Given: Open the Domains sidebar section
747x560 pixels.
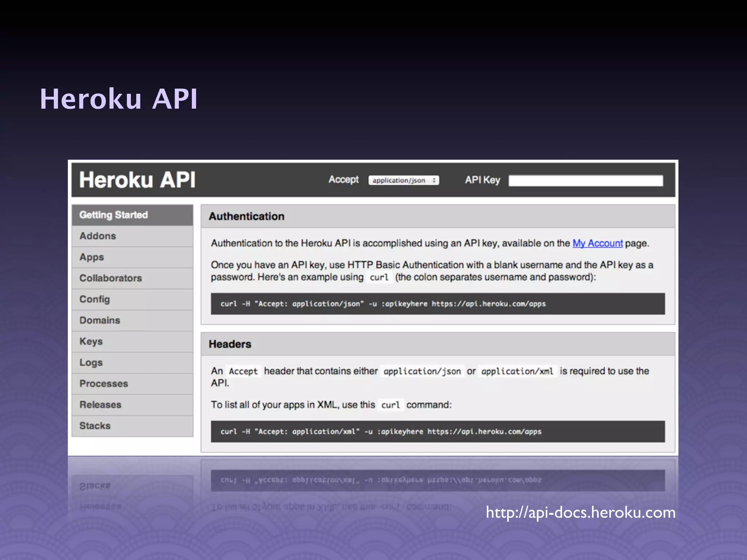Looking at the screenshot, I should tap(132, 320).
